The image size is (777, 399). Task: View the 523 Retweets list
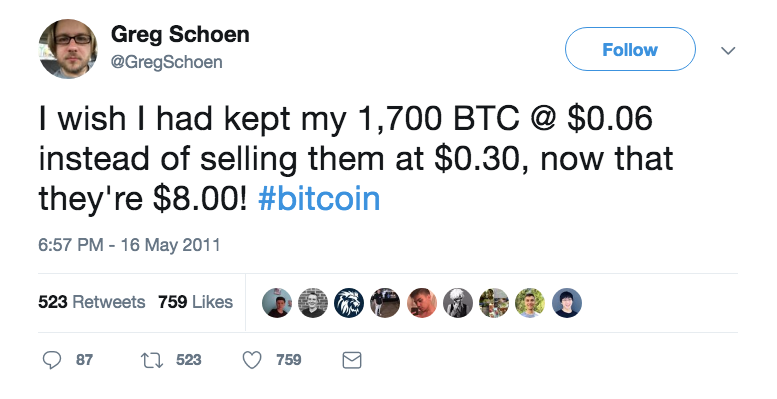pos(92,302)
